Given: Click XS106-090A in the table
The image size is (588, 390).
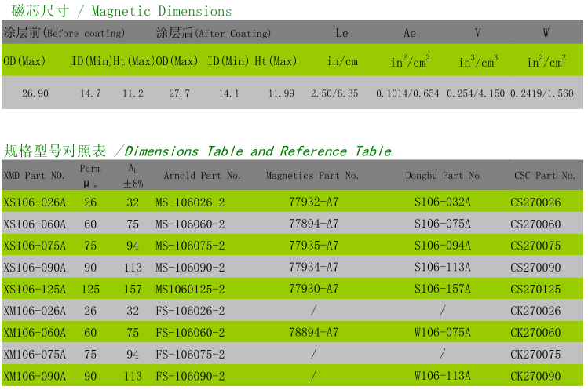Looking at the screenshot, I should (35, 268).
